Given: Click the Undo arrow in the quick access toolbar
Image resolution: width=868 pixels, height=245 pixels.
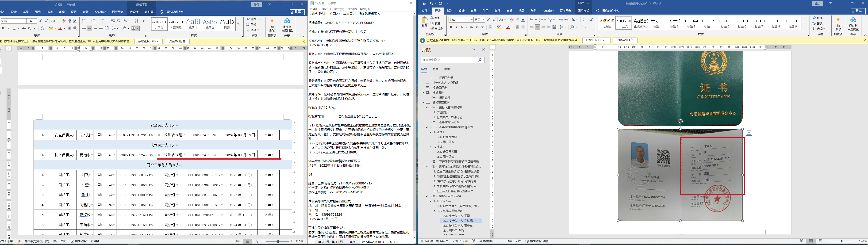Looking at the screenshot, I should 431,3.
